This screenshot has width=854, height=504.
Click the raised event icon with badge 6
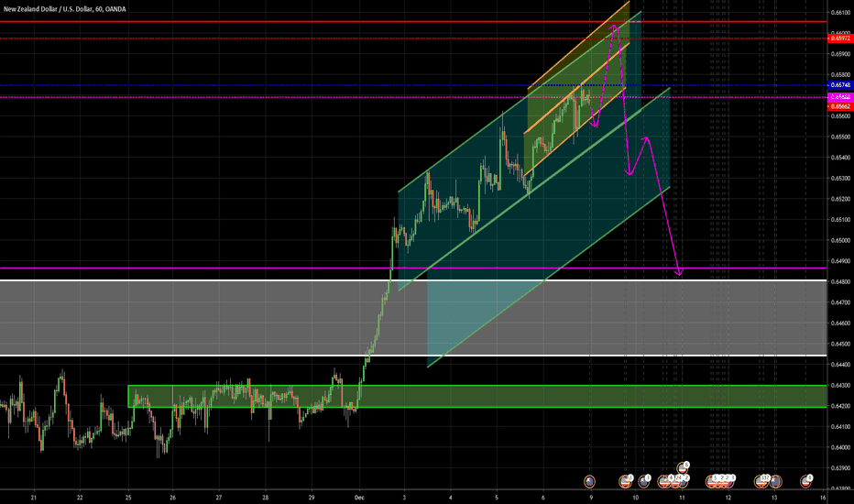(x=682, y=468)
